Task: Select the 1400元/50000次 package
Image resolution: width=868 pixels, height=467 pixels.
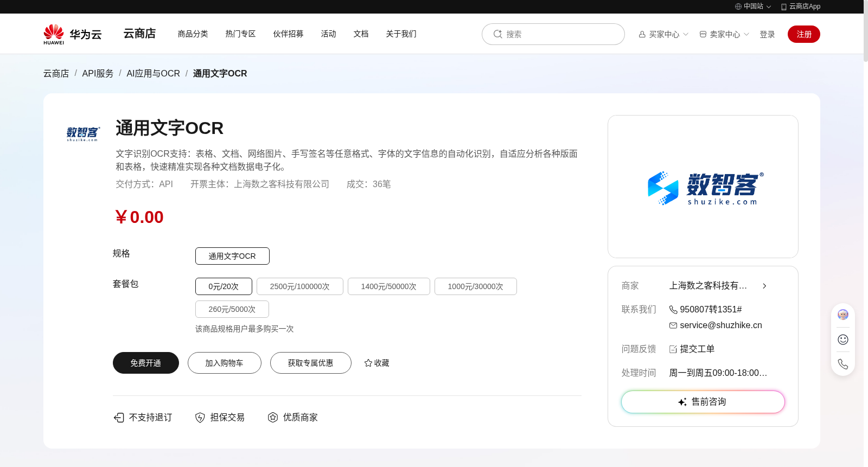Action: (x=389, y=286)
